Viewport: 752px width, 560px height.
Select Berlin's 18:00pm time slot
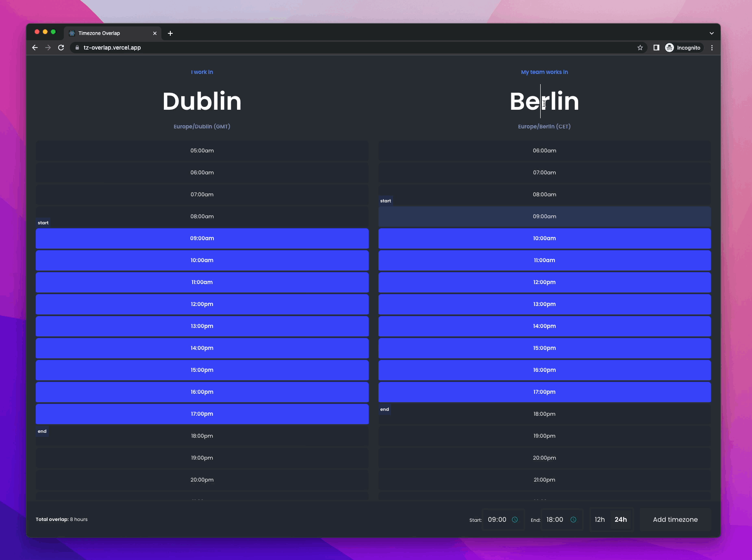(544, 414)
